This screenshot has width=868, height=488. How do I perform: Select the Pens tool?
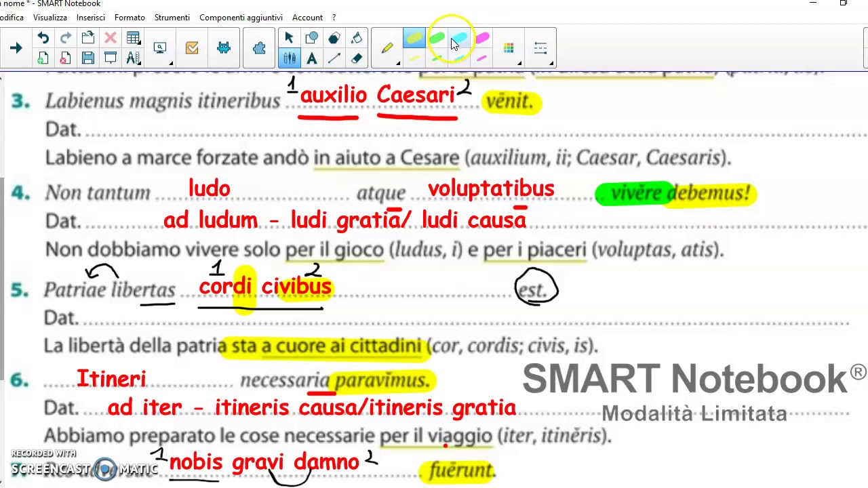pos(290,58)
